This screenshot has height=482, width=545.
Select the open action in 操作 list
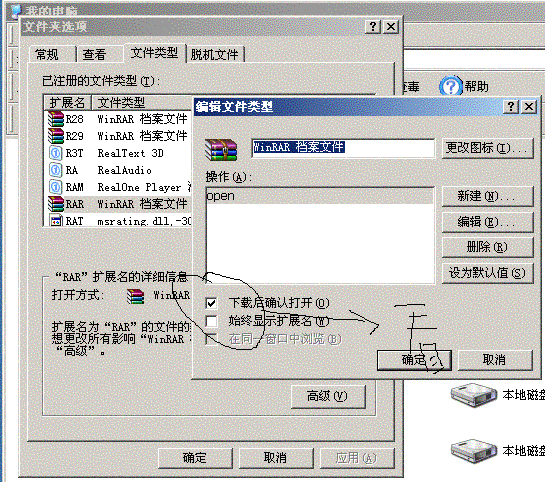(319, 196)
